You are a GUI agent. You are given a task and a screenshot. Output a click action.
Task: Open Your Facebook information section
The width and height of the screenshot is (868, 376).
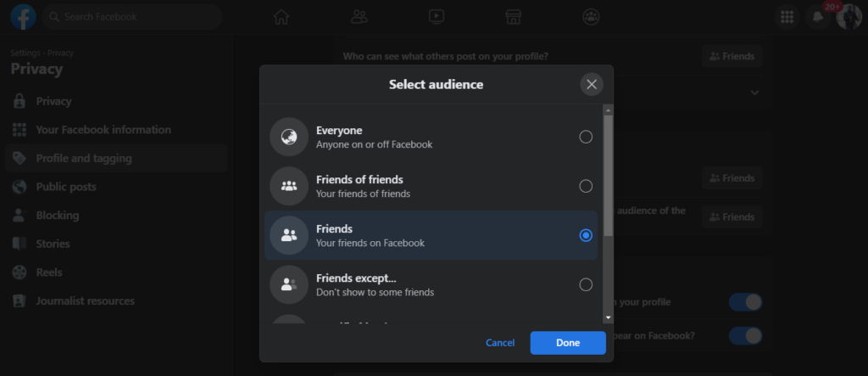point(116,130)
